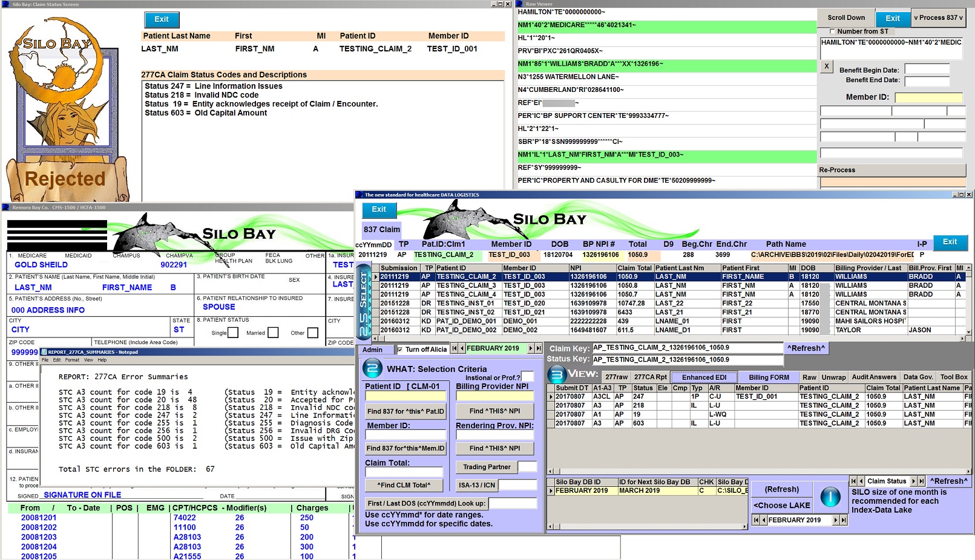
Task: Click Find ^THIS^ NPI under Billing Provider NPI
Action: point(494,411)
